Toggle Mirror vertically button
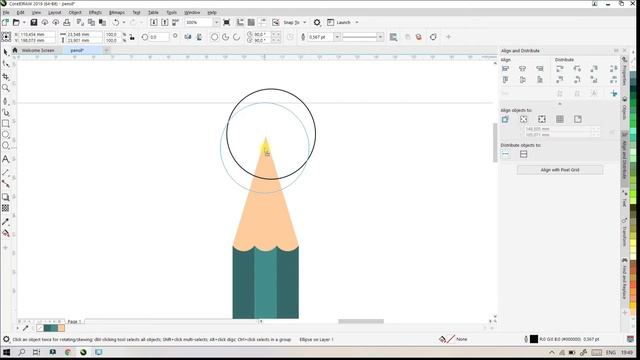The image size is (640, 360). [199, 37]
